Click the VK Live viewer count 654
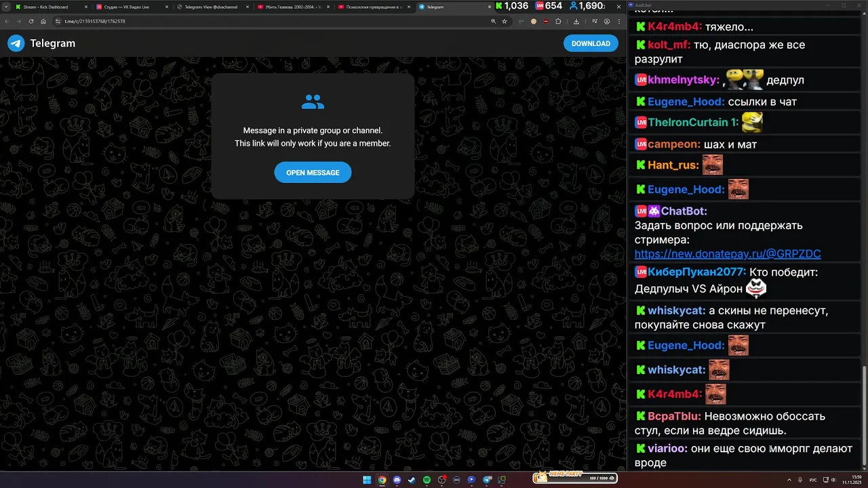 (x=549, y=5)
